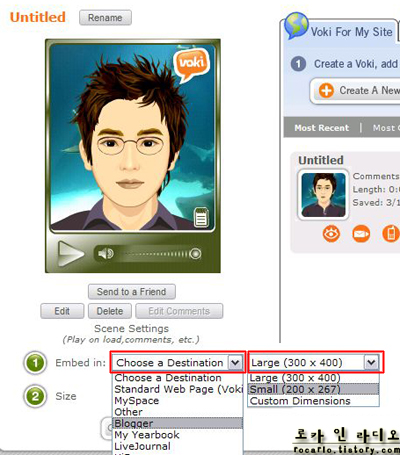Select Other from destination list

[178, 412]
